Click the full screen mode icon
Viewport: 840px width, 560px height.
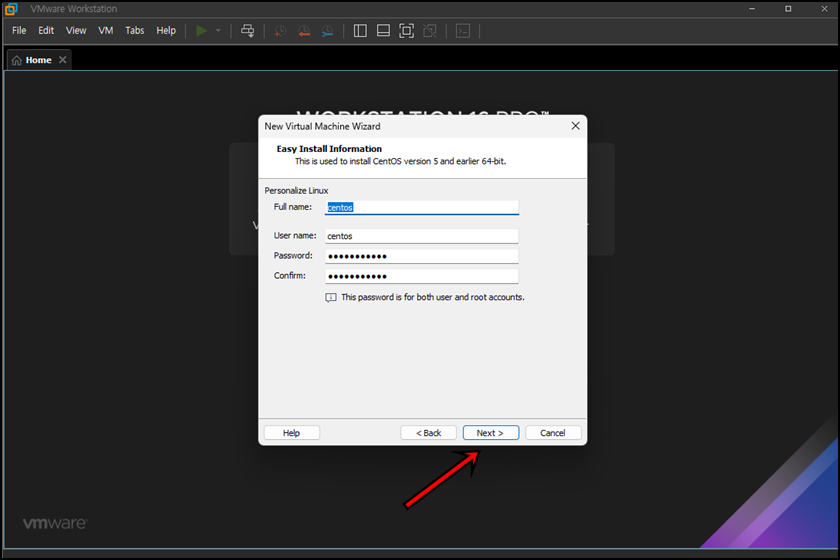tap(407, 31)
